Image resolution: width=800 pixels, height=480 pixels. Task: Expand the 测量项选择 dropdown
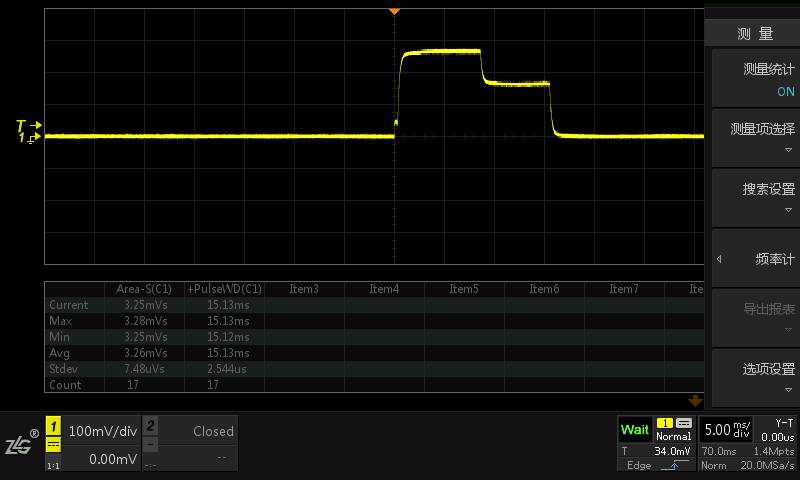pos(755,138)
